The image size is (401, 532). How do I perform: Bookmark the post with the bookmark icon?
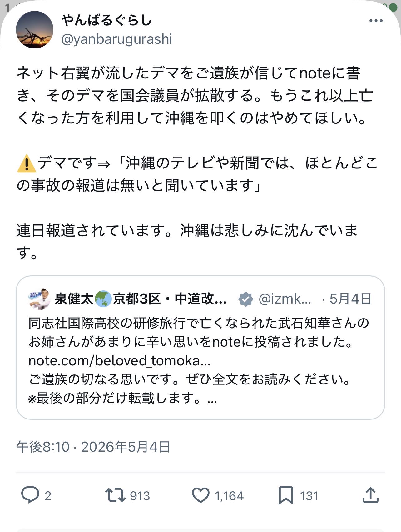click(x=286, y=495)
